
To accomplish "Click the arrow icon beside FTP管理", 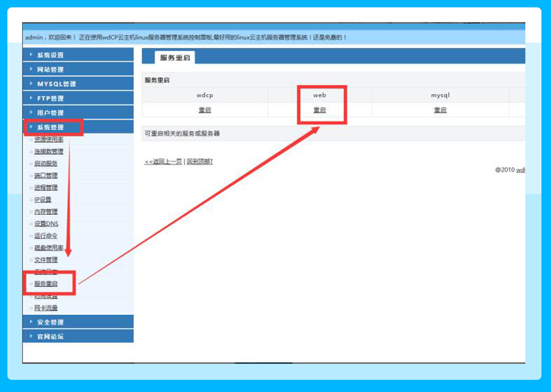I will [31, 98].
